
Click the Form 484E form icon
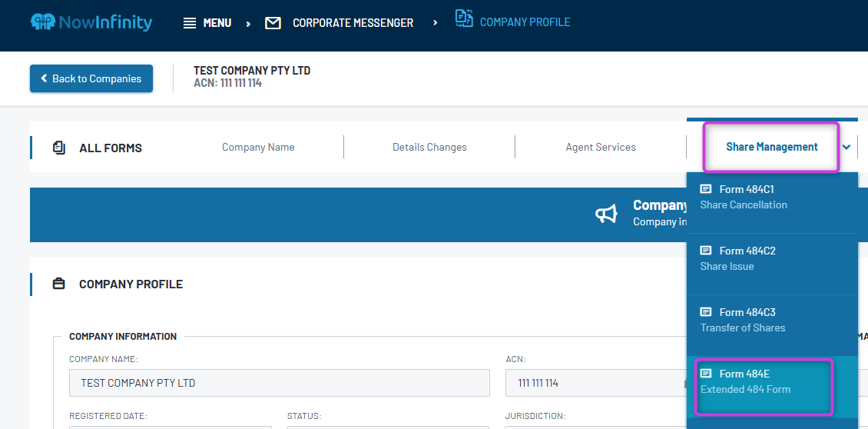click(706, 374)
